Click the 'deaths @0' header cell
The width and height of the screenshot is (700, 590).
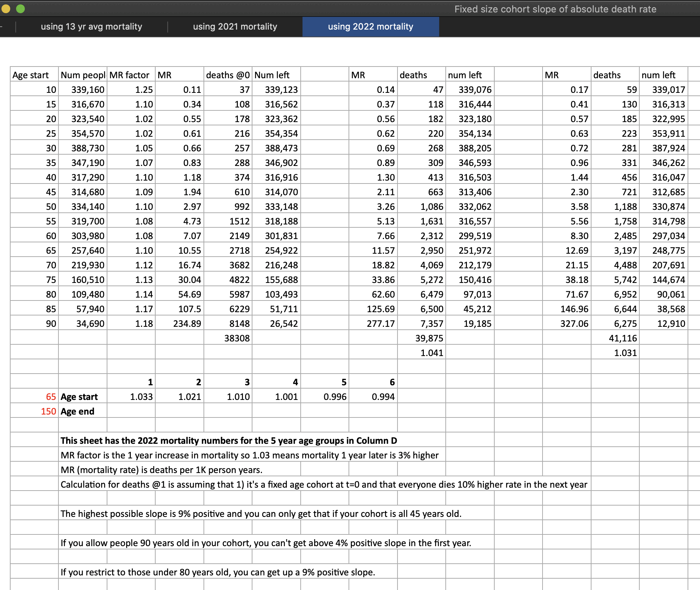[x=228, y=75]
